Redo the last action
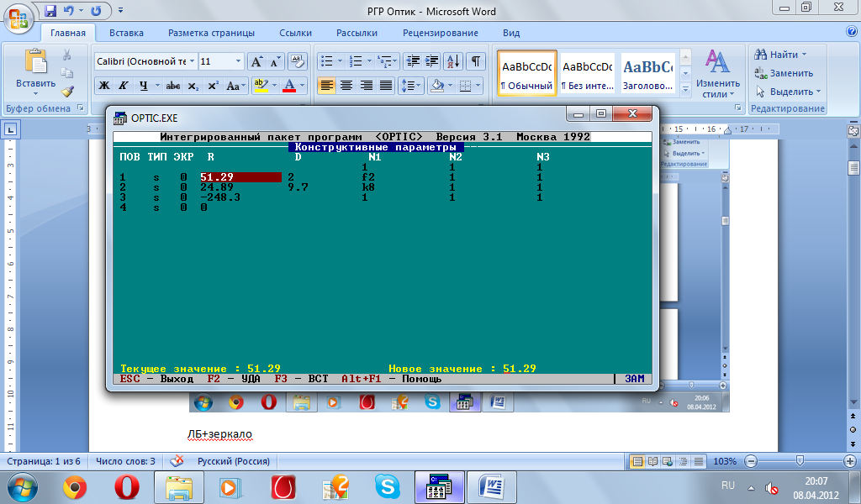Image resolution: width=861 pixels, height=504 pixels. [96, 10]
